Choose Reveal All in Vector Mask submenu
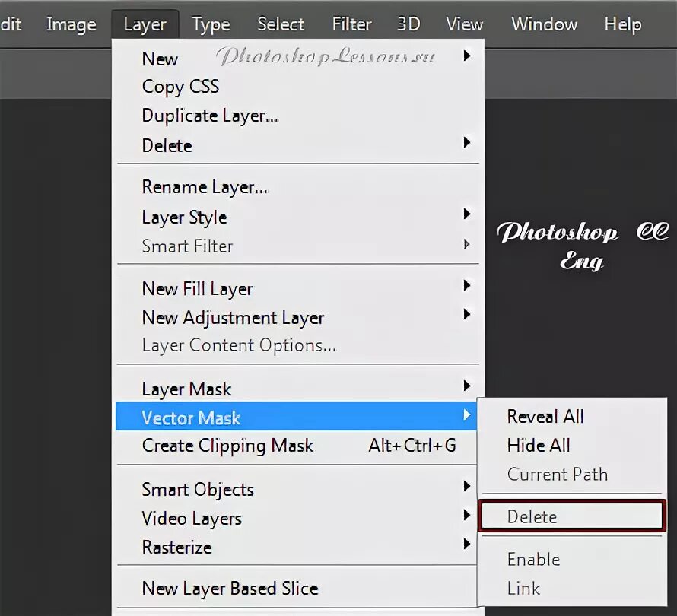Image resolution: width=677 pixels, height=616 pixels. pos(572,417)
